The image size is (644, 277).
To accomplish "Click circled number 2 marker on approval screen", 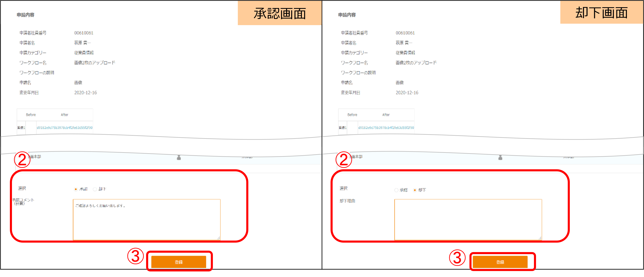I will point(22,160).
